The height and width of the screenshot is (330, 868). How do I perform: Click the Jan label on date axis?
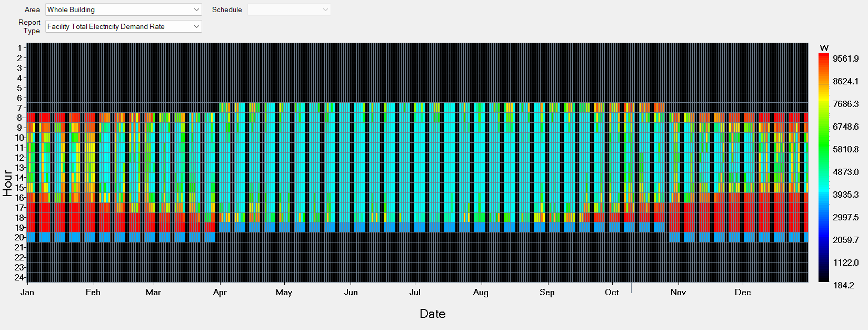click(27, 293)
